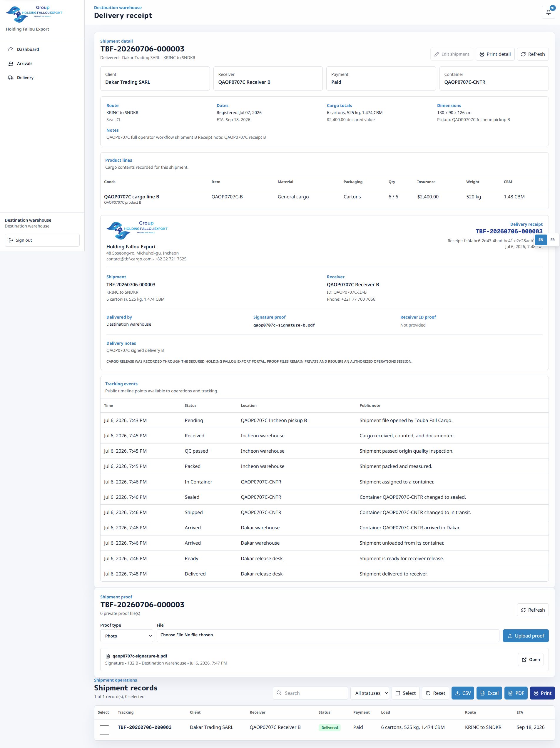Switch language to FR
560x748 pixels.
click(552, 240)
